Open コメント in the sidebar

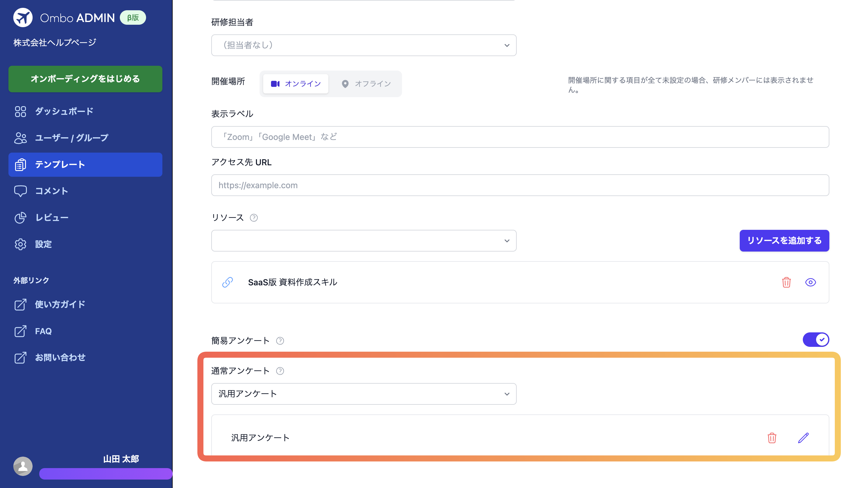85,191
